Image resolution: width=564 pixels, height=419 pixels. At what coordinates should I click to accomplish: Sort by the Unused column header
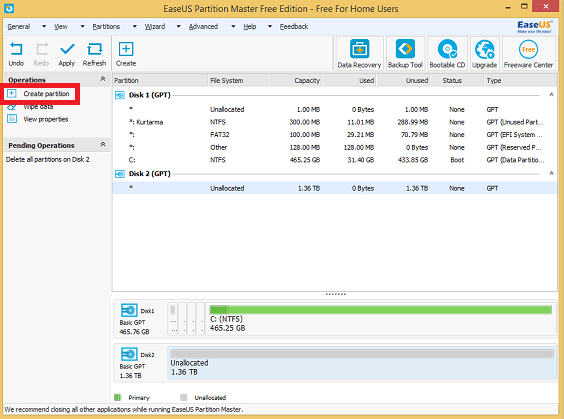[x=403, y=81]
